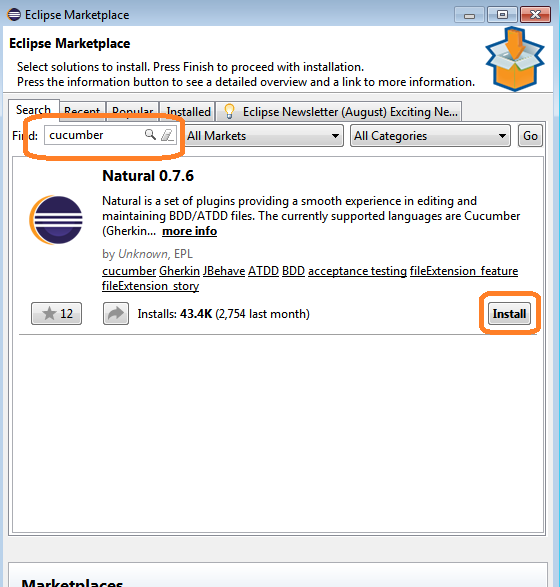560x587 pixels.
Task: Click the by Unknown, EPL text
Action: (x=147, y=254)
